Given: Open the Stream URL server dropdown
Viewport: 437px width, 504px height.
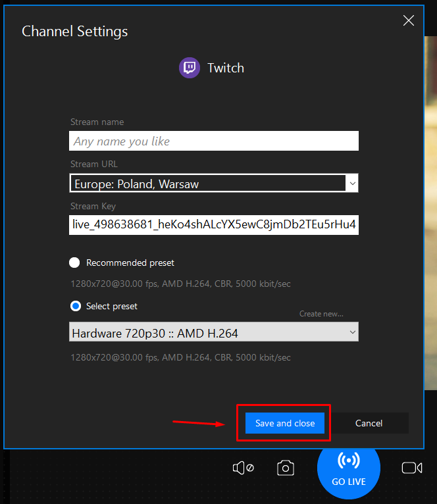Looking at the screenshot, I should [x=214, y=183].
